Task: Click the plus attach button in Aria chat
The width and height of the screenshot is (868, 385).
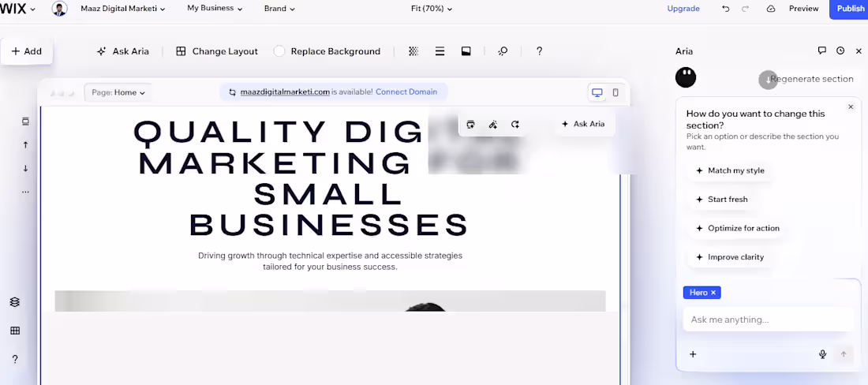Action: click(x=693, y=354)
